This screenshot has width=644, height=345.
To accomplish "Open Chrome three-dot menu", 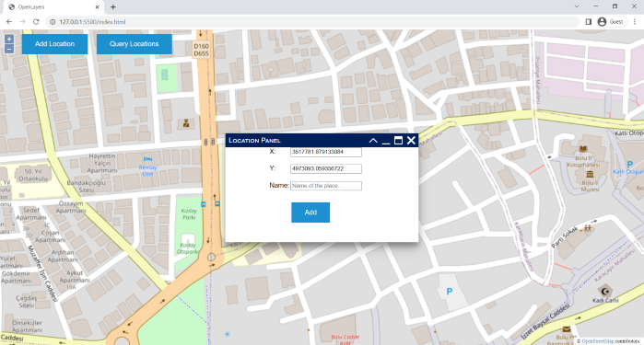I will [635, 22].
